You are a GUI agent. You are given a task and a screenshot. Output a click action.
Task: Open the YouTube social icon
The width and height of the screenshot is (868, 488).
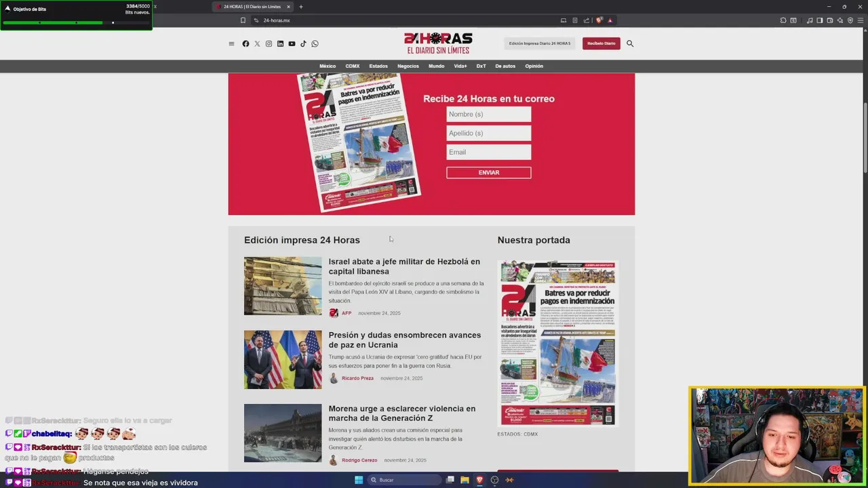pyautogui.click(x=292, y=43)
